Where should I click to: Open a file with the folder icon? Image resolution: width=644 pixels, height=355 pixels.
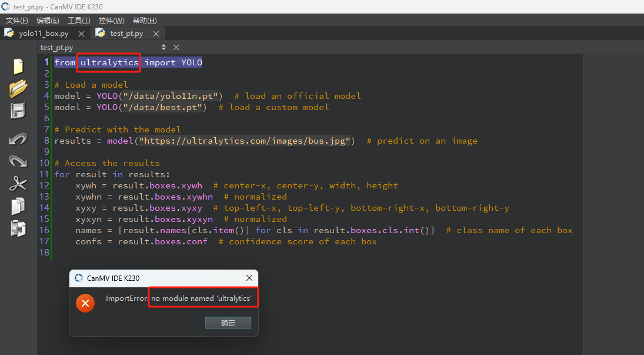pos(18,88)
